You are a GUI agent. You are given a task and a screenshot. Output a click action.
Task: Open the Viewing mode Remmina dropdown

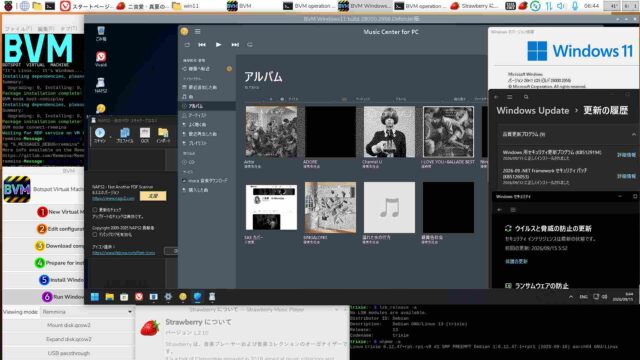pyautogui.click(x=88, y=312)
